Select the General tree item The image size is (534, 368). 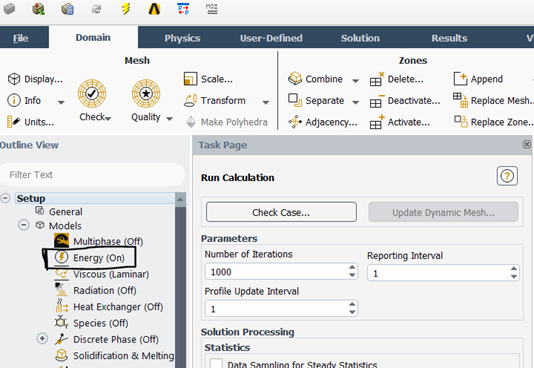(x=59, y=211)
